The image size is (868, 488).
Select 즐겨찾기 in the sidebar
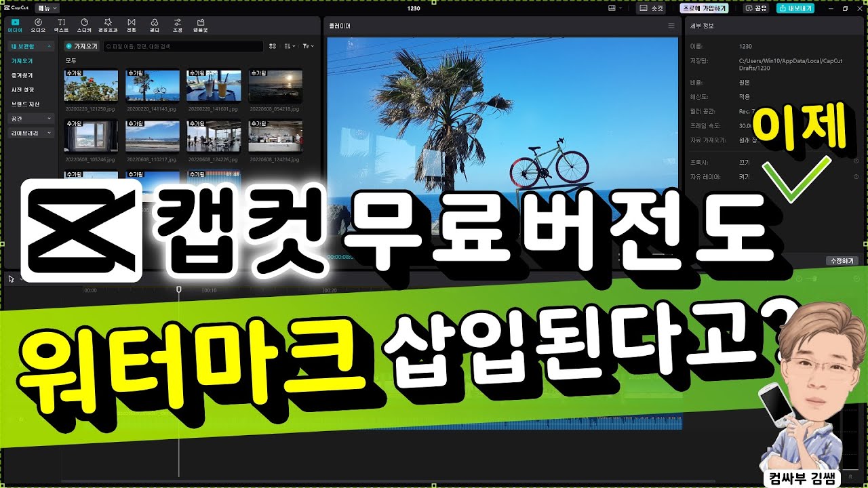pyautogui.click(x=22, y=75)
